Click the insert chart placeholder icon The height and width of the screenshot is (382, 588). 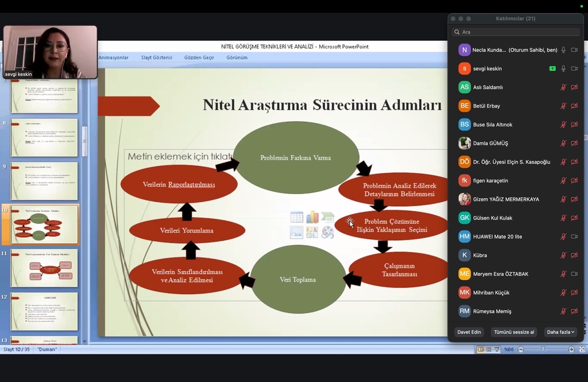coord(312,217)
